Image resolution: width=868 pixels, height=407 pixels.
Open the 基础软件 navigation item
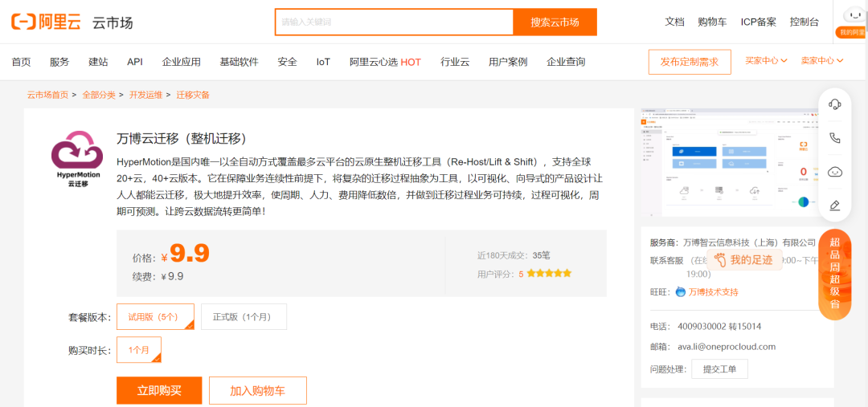click(240, 62)
